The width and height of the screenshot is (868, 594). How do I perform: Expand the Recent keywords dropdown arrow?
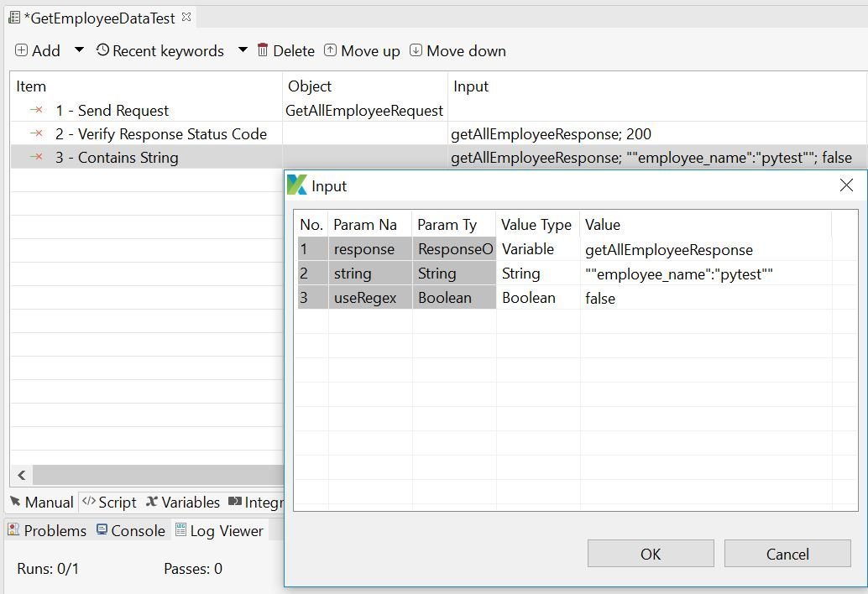241,50
